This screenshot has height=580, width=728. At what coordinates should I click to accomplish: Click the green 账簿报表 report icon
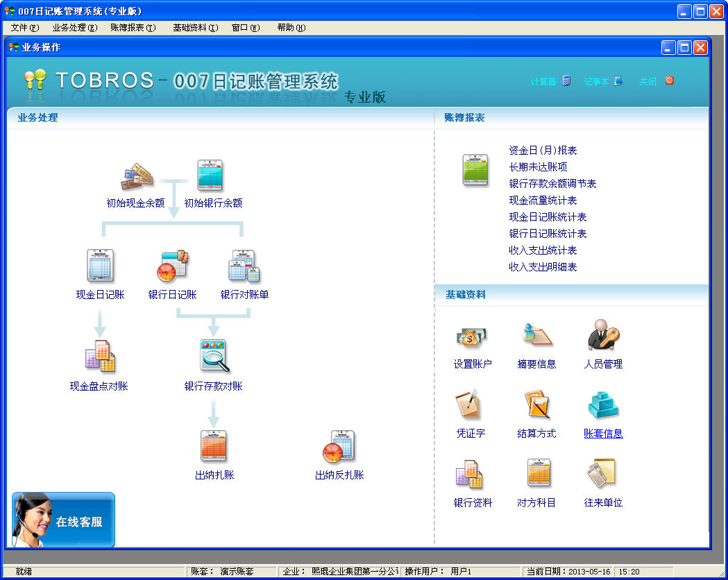point(475,170)
